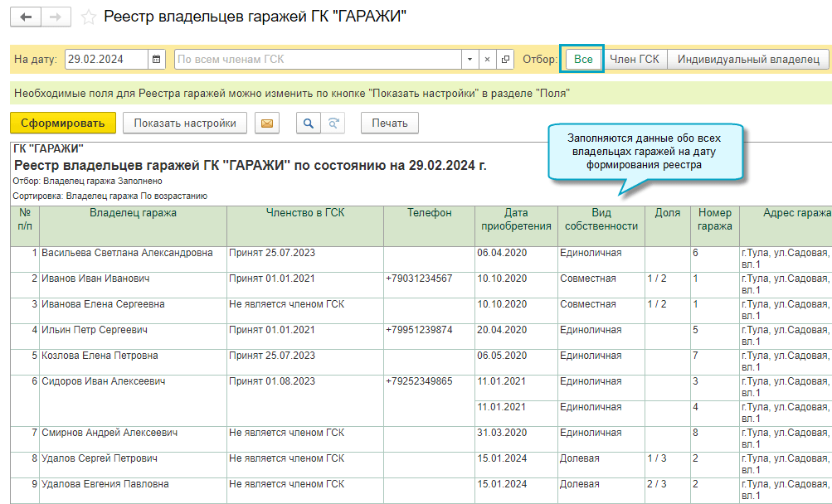Switch filter to "Член ГСК"

635,59
